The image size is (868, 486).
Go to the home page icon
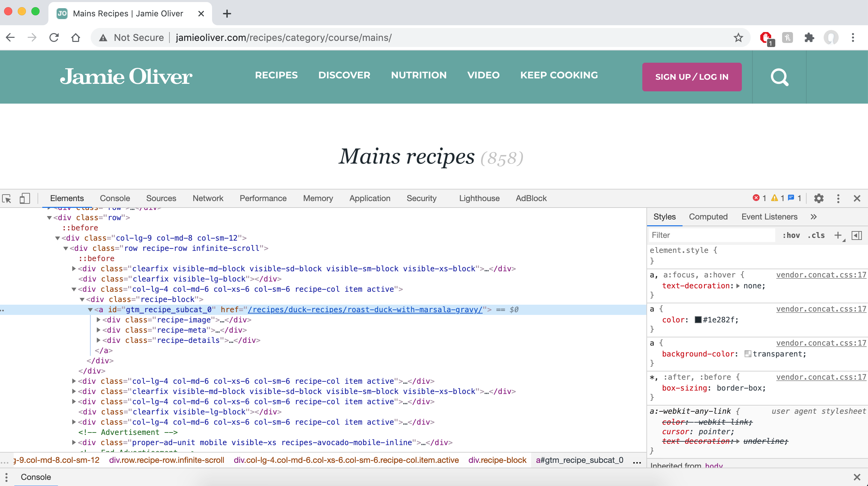[x=76, y=37]
